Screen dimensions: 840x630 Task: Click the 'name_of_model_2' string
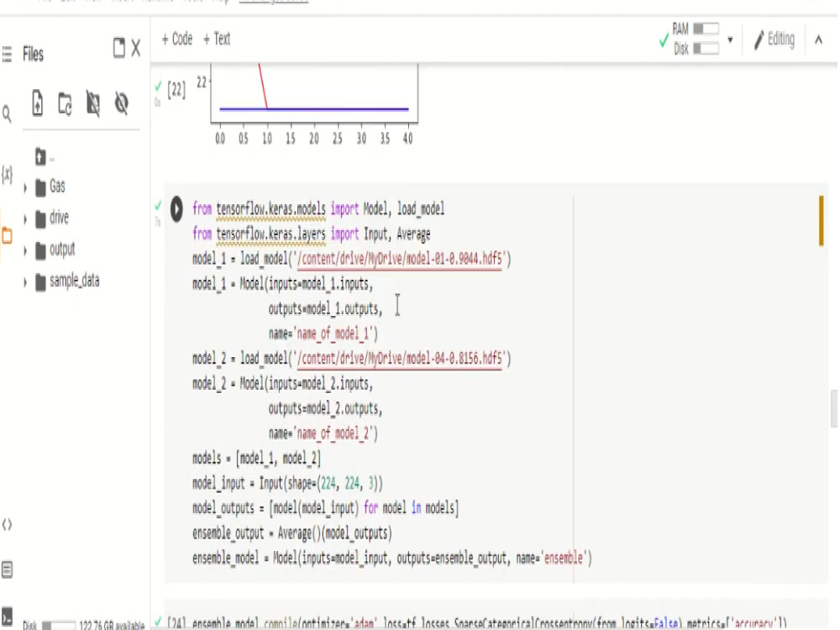tap(333, 433)
